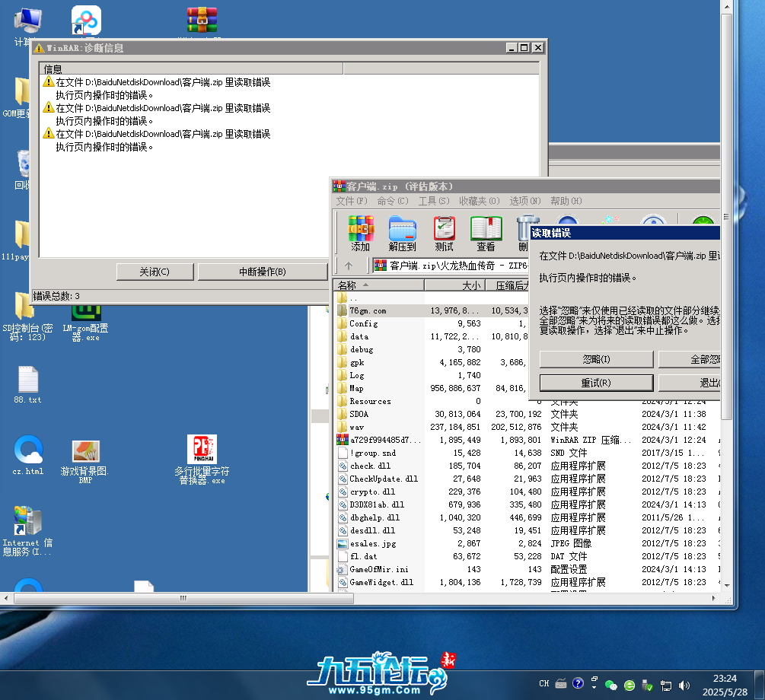Sort by the 名称 column header

[378, 285]
